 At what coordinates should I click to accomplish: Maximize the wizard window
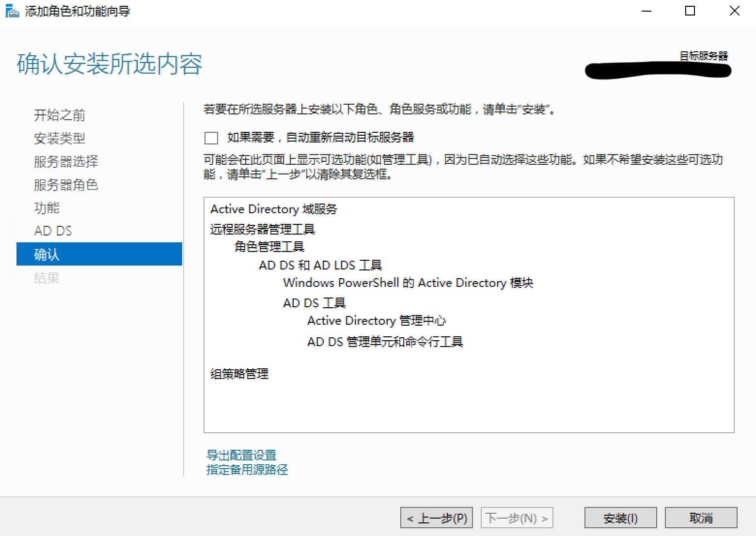(690, 11)
